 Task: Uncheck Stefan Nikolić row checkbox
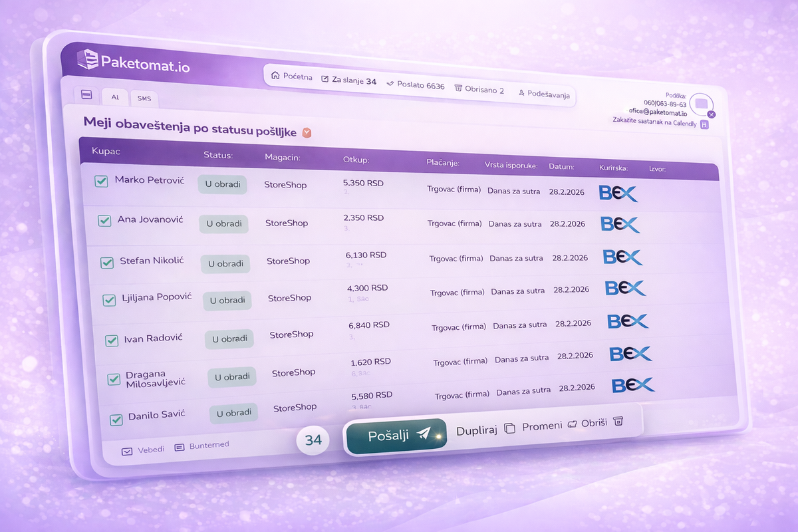click(x=107, y=263)
